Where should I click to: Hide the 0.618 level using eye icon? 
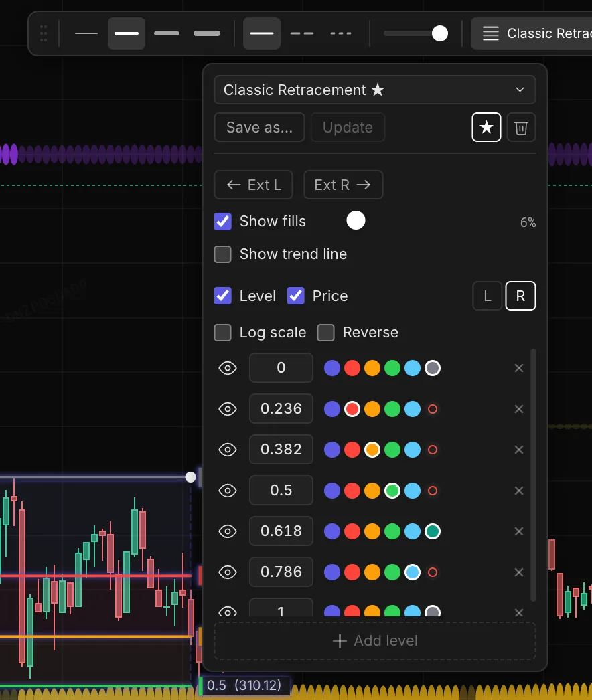[228, 531]
